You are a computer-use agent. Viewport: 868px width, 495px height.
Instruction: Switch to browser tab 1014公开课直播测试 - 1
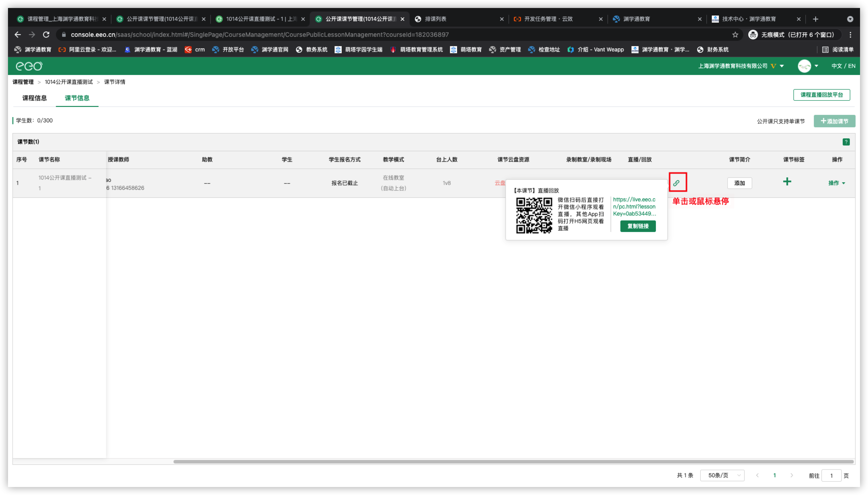(260, 19)
